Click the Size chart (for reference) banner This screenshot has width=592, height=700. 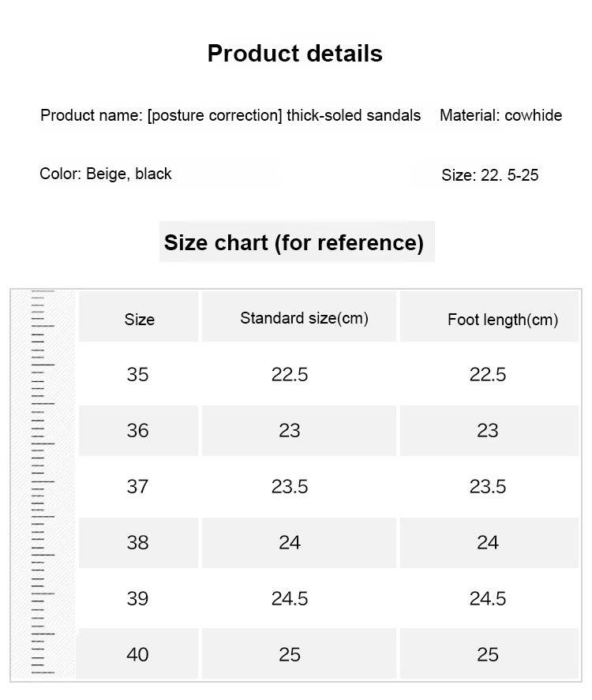297,241
